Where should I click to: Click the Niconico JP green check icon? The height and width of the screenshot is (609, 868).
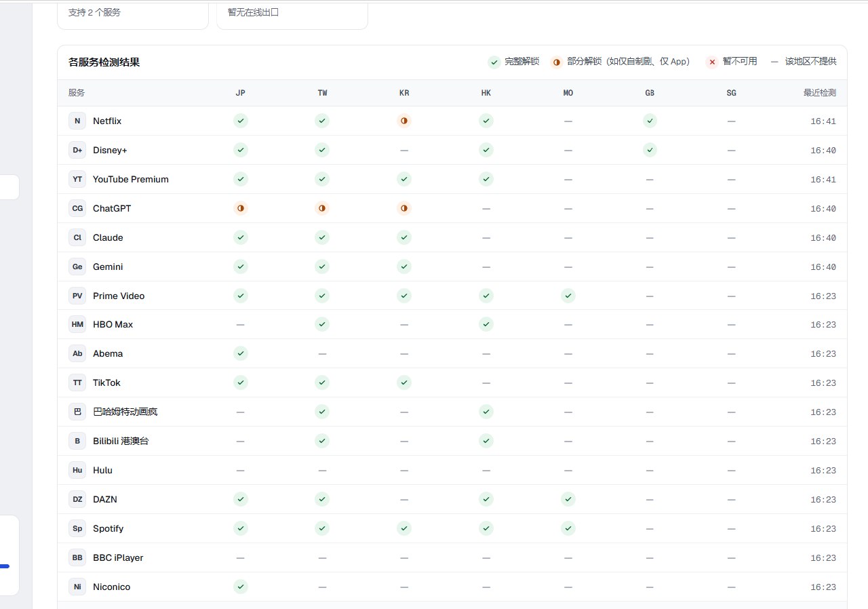pyautogui.click(x=241, y=587)
